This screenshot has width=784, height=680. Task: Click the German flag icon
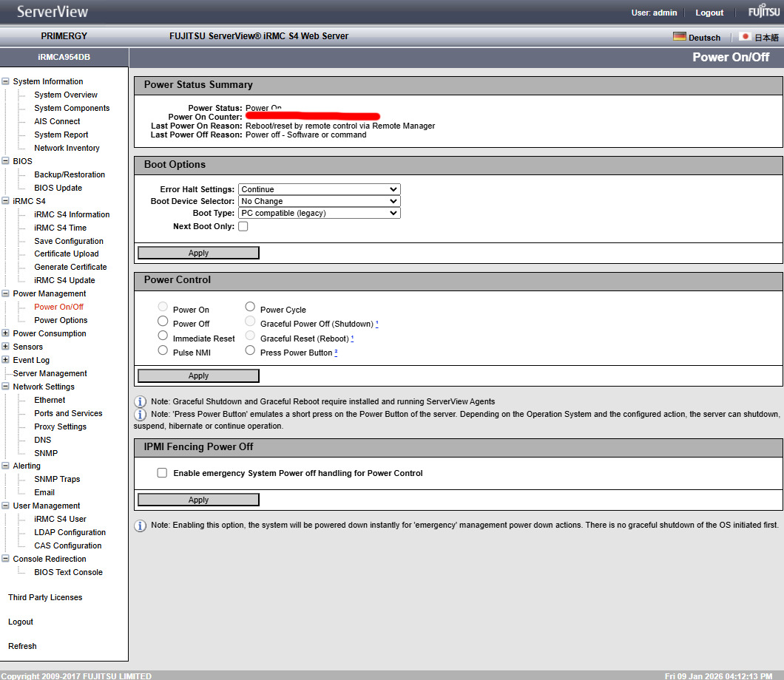680,36
